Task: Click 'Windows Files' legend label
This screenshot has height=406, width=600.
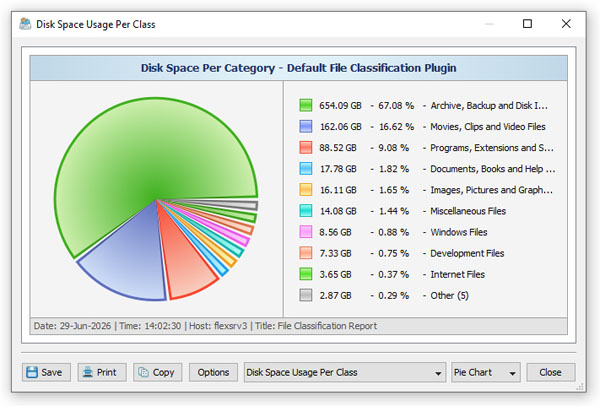Action: pos(459,232)
